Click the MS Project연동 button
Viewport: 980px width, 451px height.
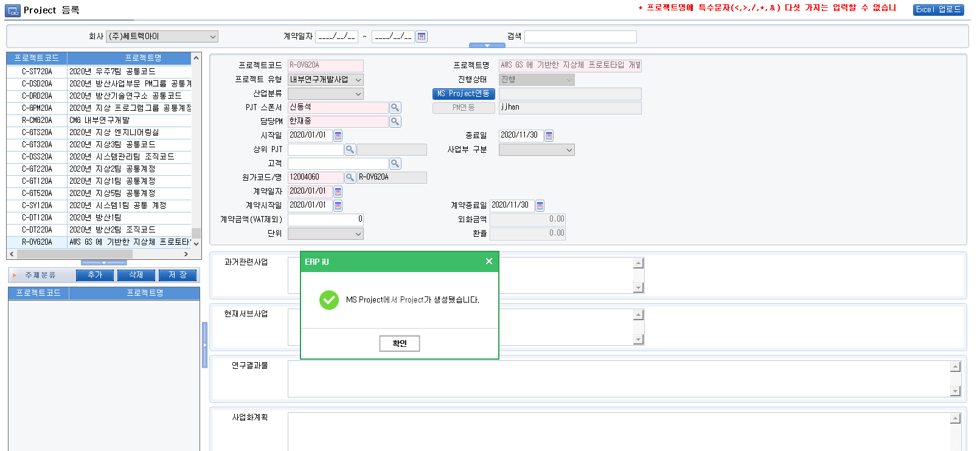coord(464,94)
